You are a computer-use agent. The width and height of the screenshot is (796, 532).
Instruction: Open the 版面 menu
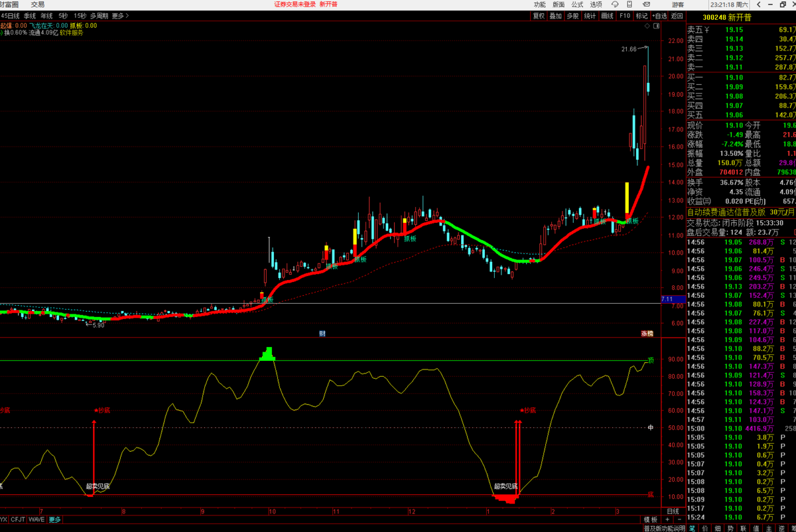tap(559, 4)
